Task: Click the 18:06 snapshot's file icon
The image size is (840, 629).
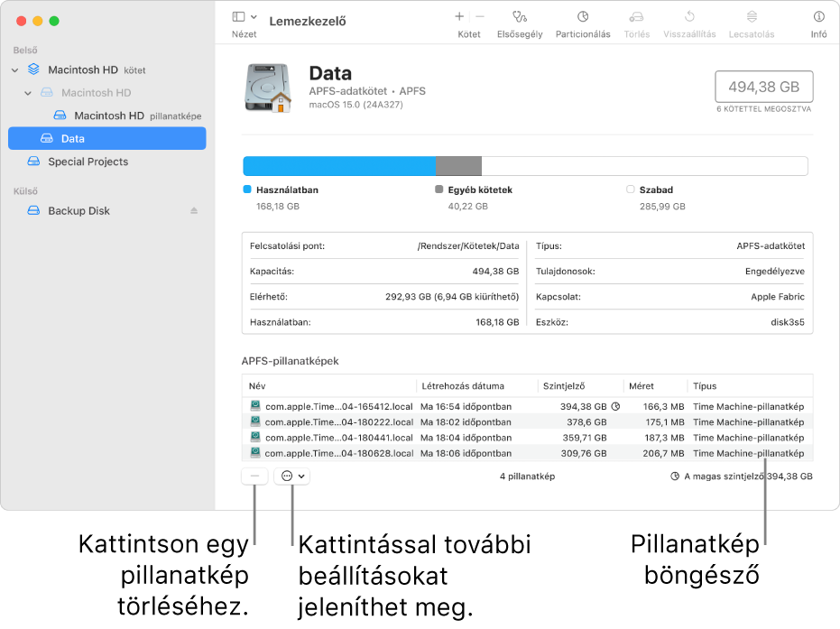Action: (x=255, y=452)
